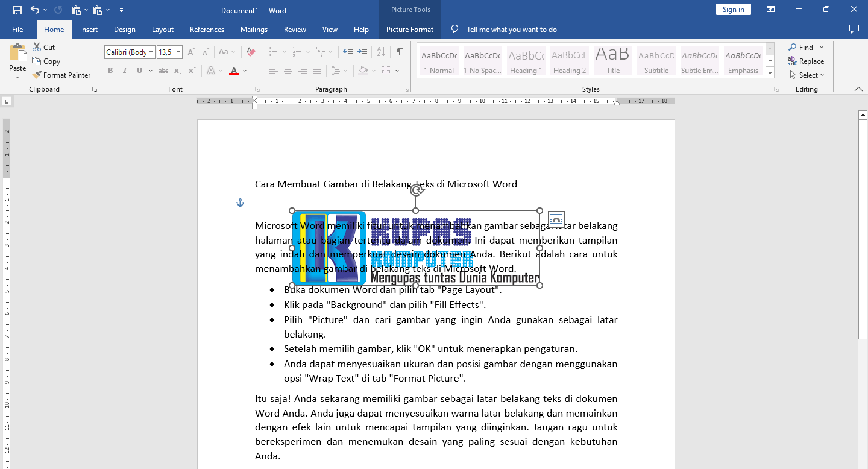
Task: Click the Paste clipboard icon
Action: coord(17,53)
